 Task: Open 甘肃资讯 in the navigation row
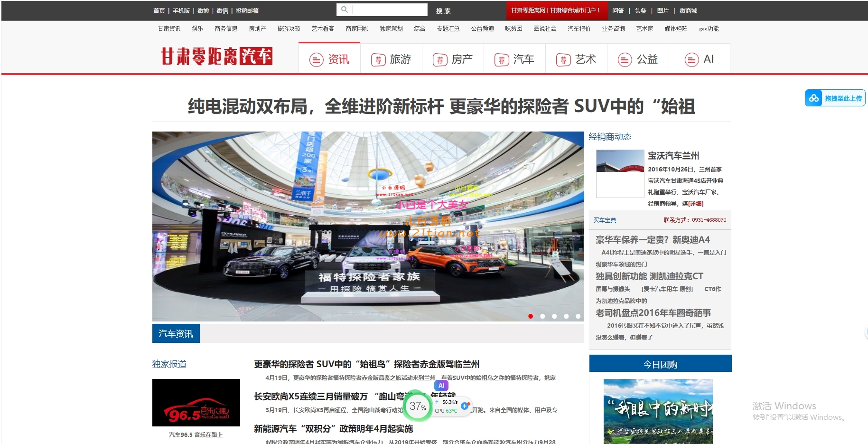tap(169, 28)
